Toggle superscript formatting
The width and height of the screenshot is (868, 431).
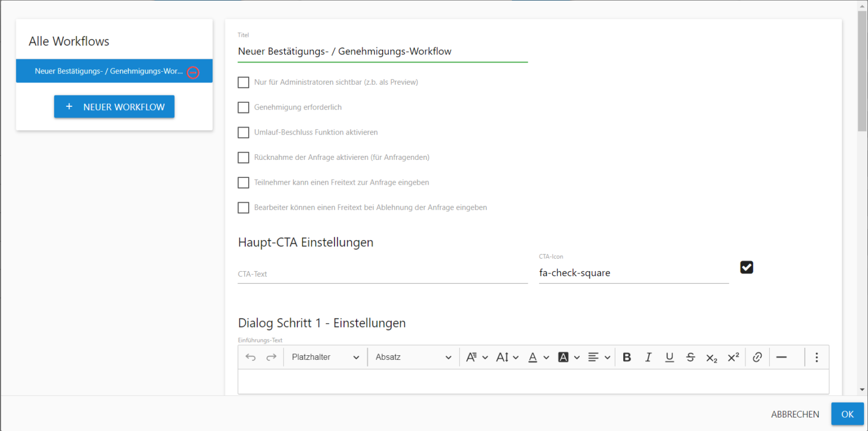(x=733, y=357)
